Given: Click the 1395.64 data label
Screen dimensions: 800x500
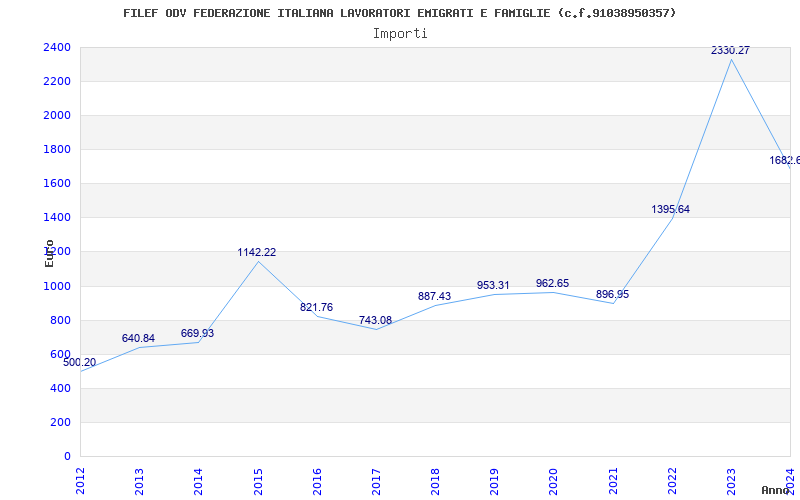Looking at the screenshot, I should point(671,210).
